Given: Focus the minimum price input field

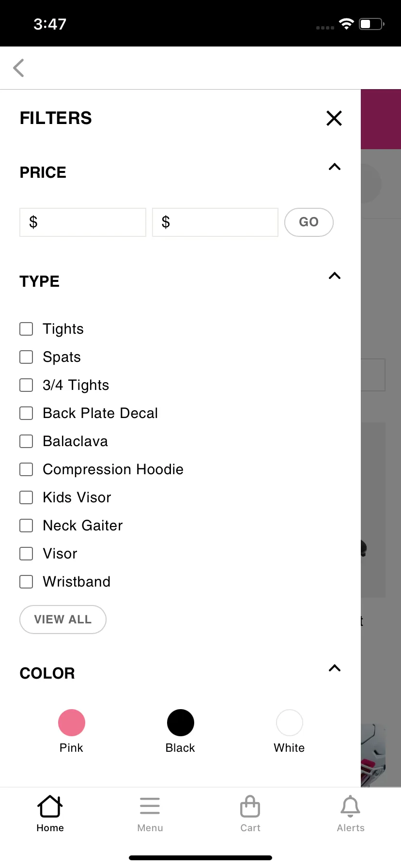Looking at the screenshot, I should pyautogui.click(x=83, y=222).
